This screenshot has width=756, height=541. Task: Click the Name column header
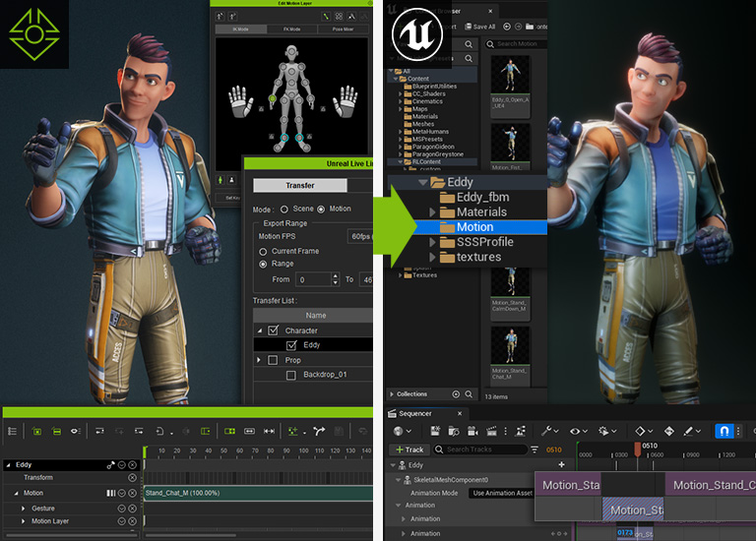tap(313, 315)
